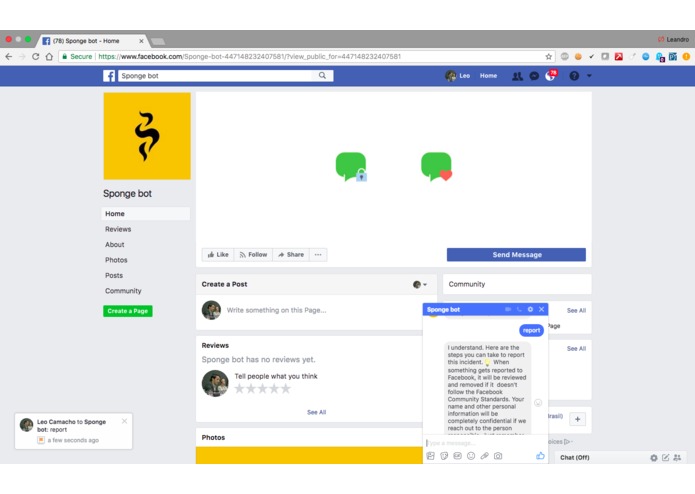Like the Sponge bot page
The image size is (695, 494).
tap(218, 255)
